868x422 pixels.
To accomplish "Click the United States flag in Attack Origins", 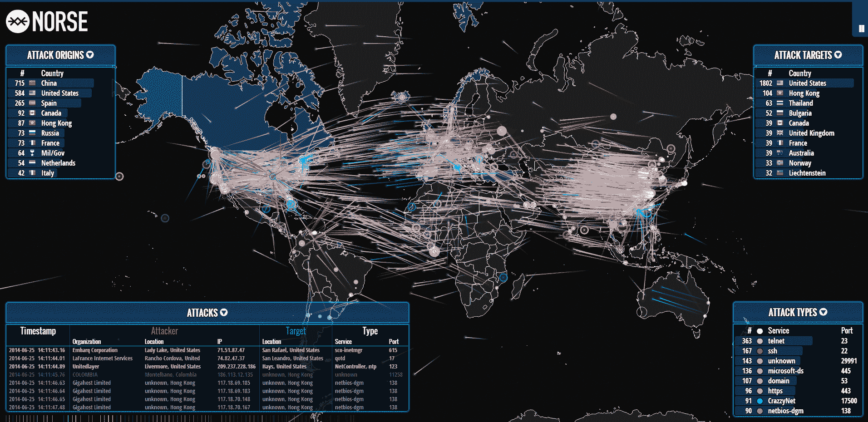I will pyautogui.click(x=32, y=93).
